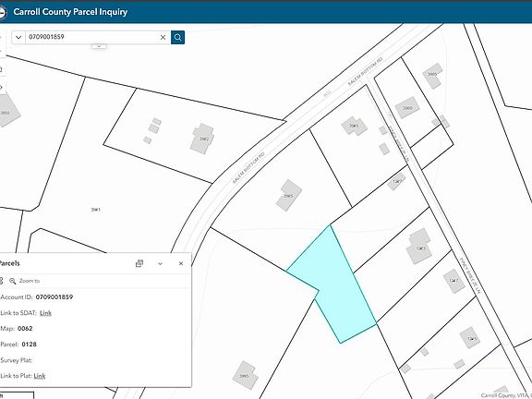Viewport: 532px width, 399px height.
Task: Open the search source dropdown chevron
Action: pos(18,37)
